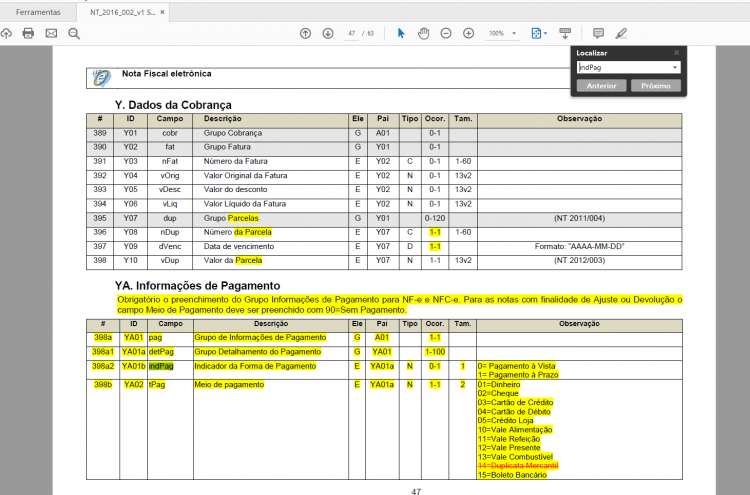Click the Anterior button
The height and width of the screenshot is (495, 750).
tap(601, 86)
